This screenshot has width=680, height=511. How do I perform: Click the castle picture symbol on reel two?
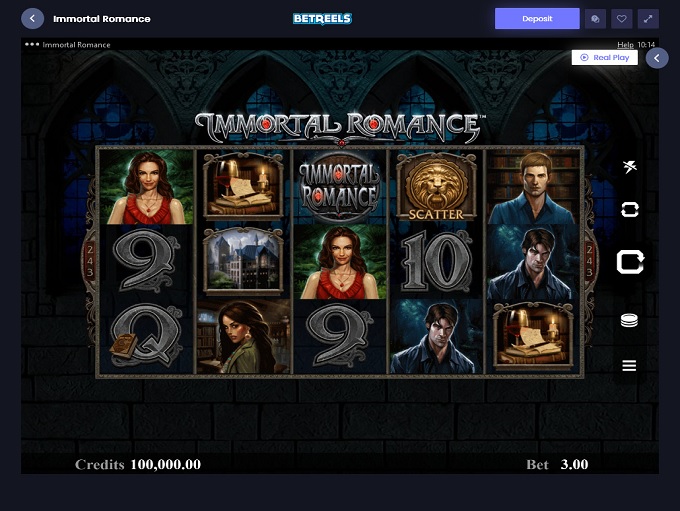pyautogui.click(x=243, y=261)
